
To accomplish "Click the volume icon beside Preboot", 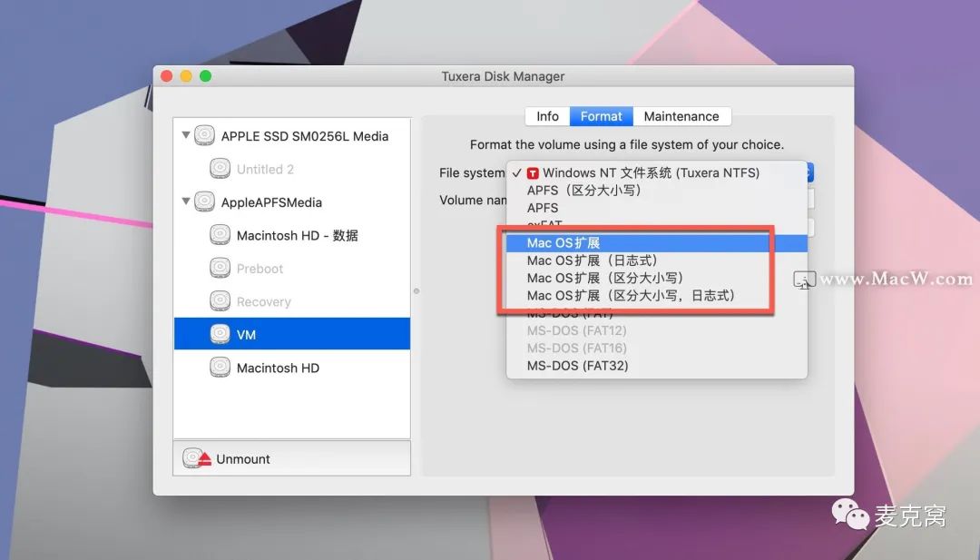I will (220, 268).
